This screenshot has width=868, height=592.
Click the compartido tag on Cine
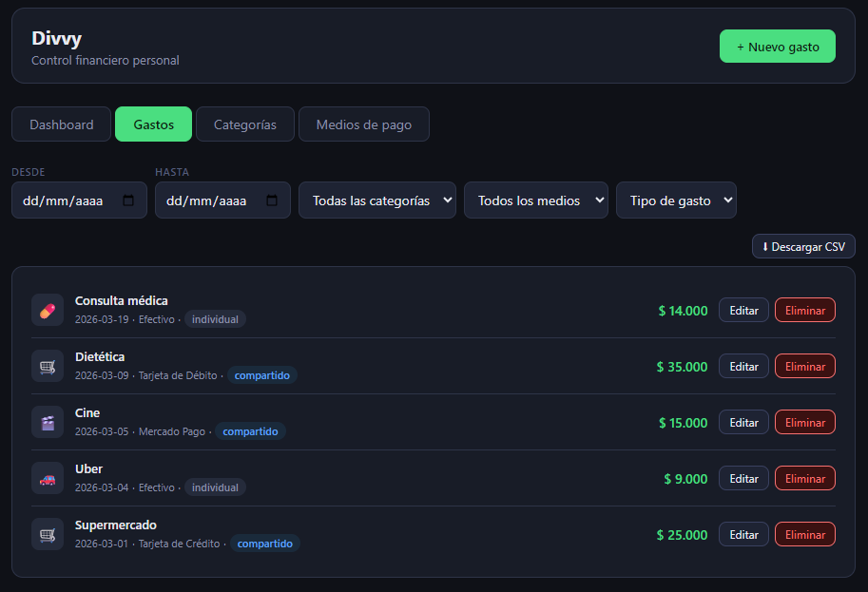coord(250,431)
